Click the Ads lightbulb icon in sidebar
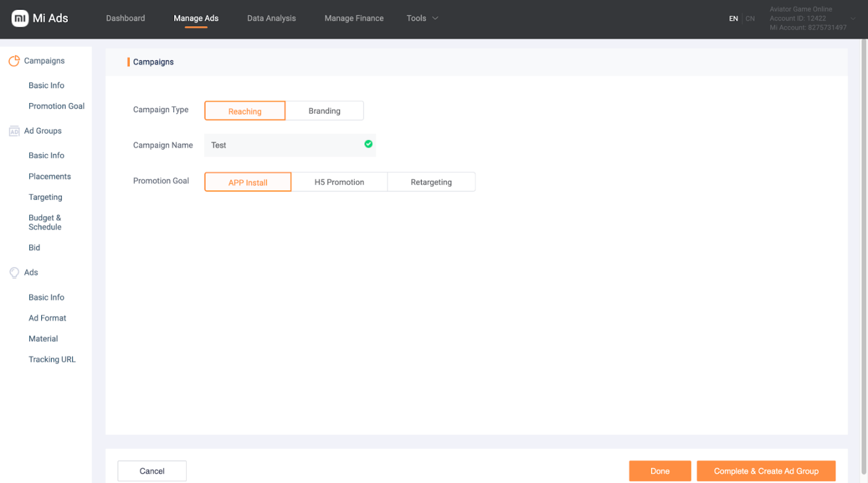Viewport: 868px width, 483px height. pos(14,273)
